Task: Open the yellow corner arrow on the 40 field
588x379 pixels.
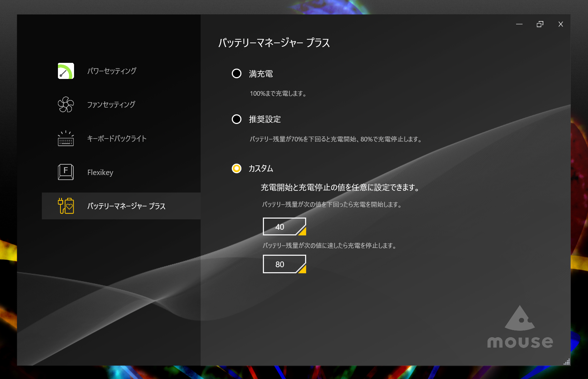Action: click(302, 231)
